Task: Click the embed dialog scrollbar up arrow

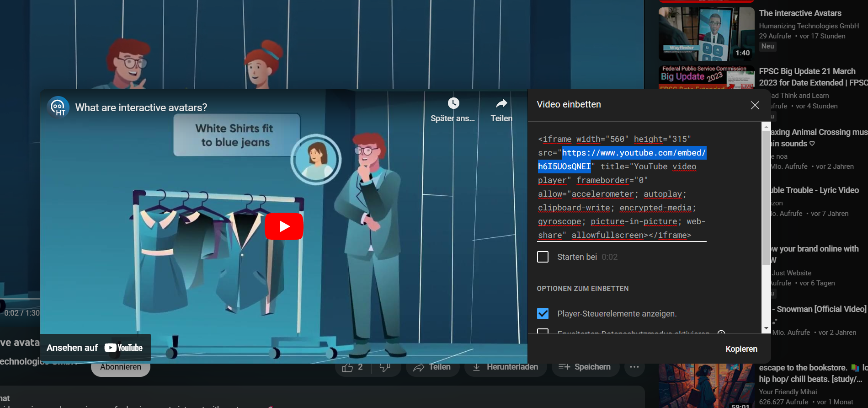Action: (766, 127)
